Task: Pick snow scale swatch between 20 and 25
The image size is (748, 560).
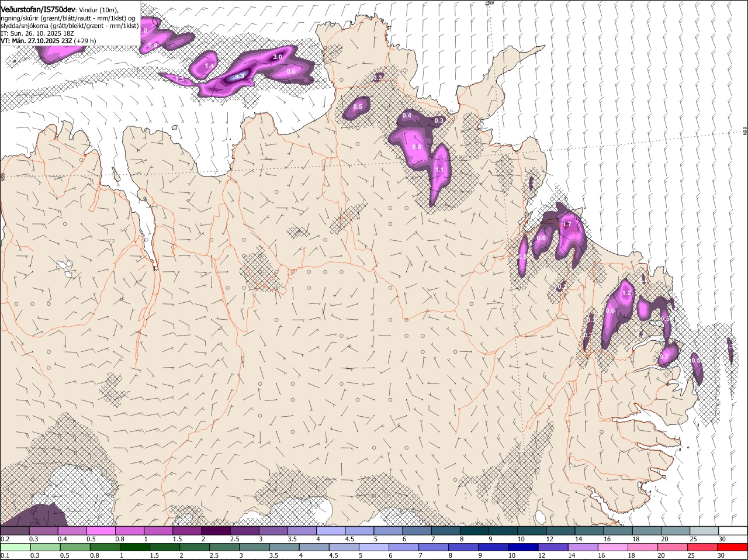Action: pyautogui.click(x=676, y=530)
